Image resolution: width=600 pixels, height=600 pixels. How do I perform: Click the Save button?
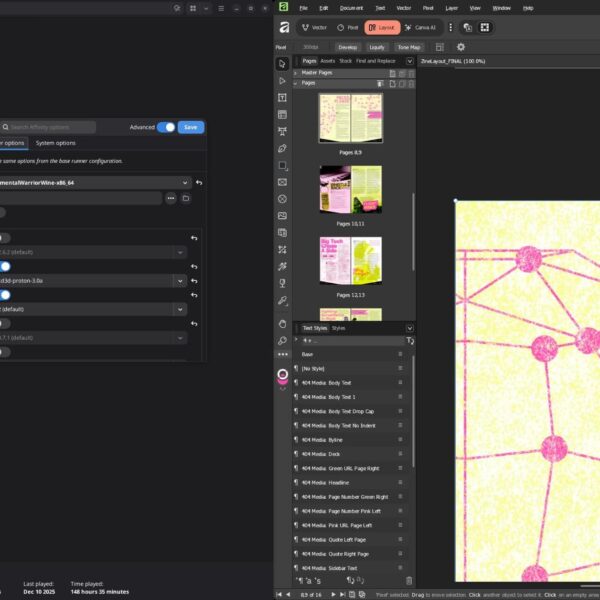coord(192,127)
